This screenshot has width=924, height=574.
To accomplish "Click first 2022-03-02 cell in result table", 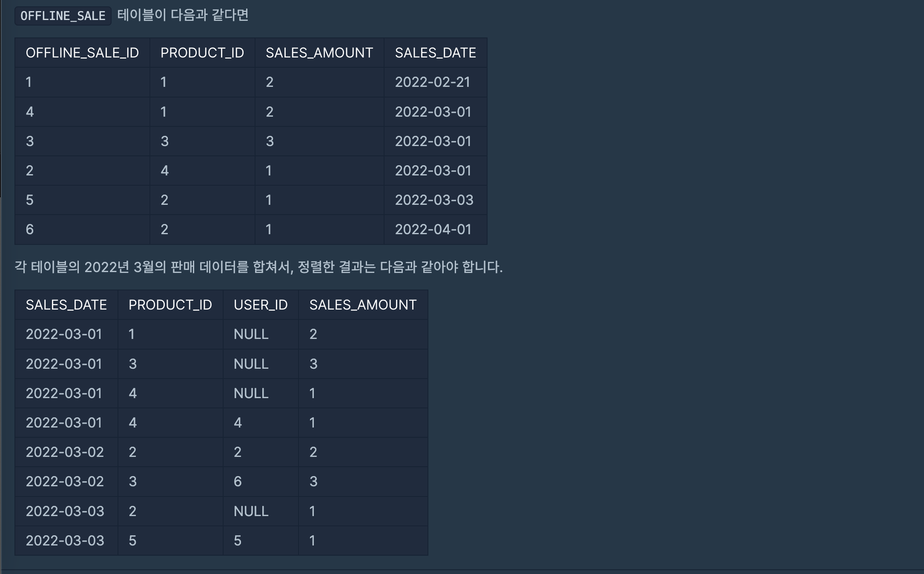I will click(65, 452).
